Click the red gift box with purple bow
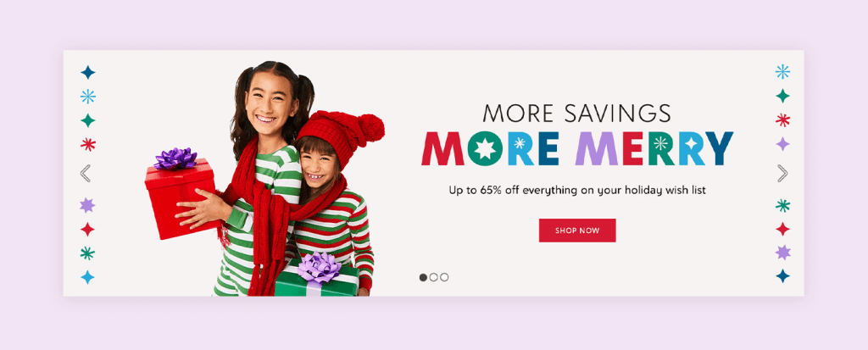This screenshot has height=350, width=868. tap(181, 193)
